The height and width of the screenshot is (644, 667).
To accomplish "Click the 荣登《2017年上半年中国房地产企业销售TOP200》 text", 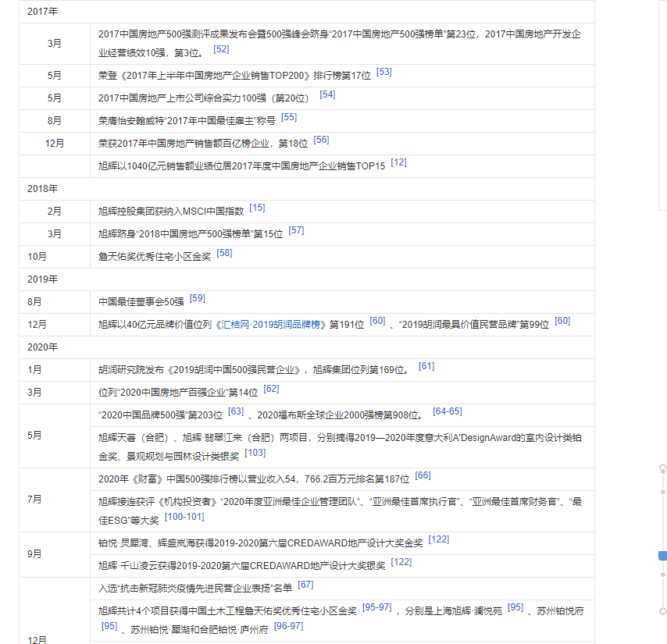I will pos(234,76).
